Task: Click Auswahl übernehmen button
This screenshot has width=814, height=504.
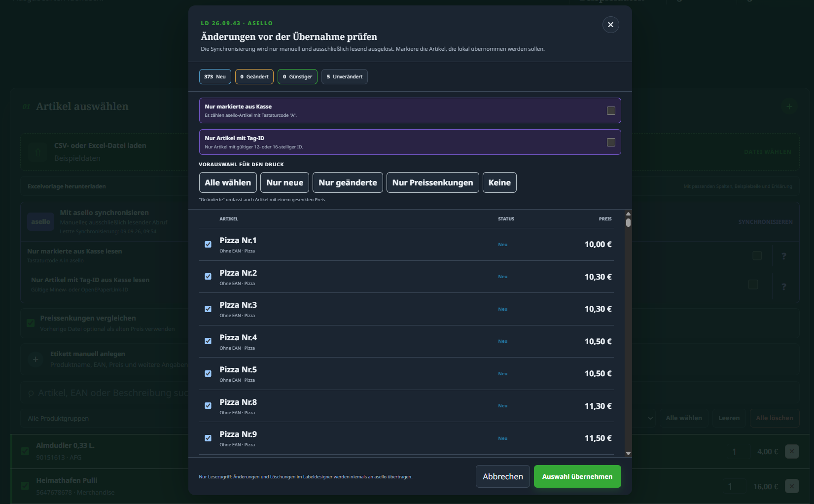Action: (x=577, y=476)
